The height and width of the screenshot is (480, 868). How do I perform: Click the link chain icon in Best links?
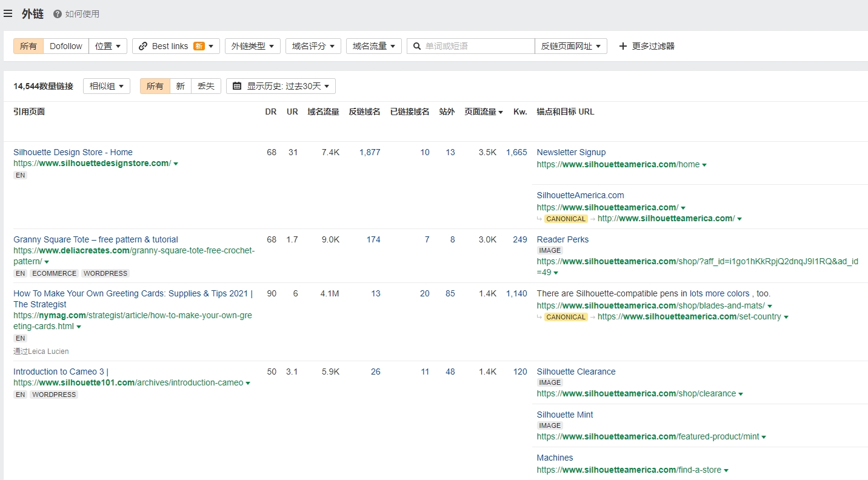click(x=143, y=46)
